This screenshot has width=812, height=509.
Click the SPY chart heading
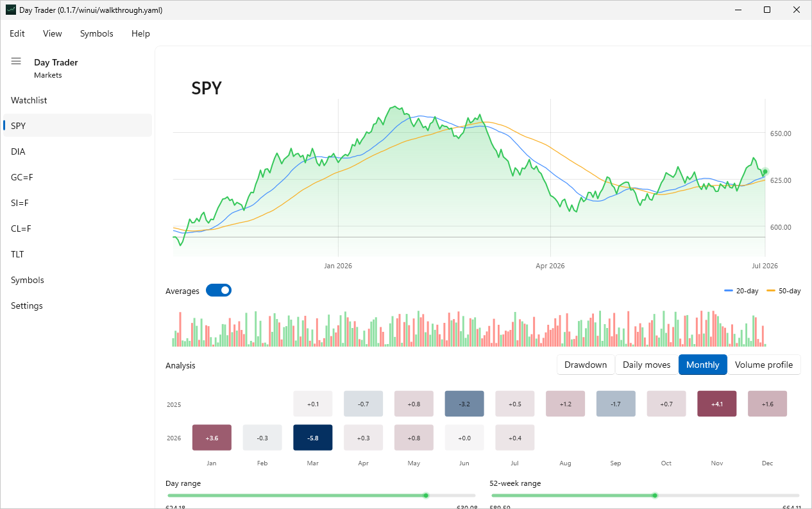pos(207,88)
